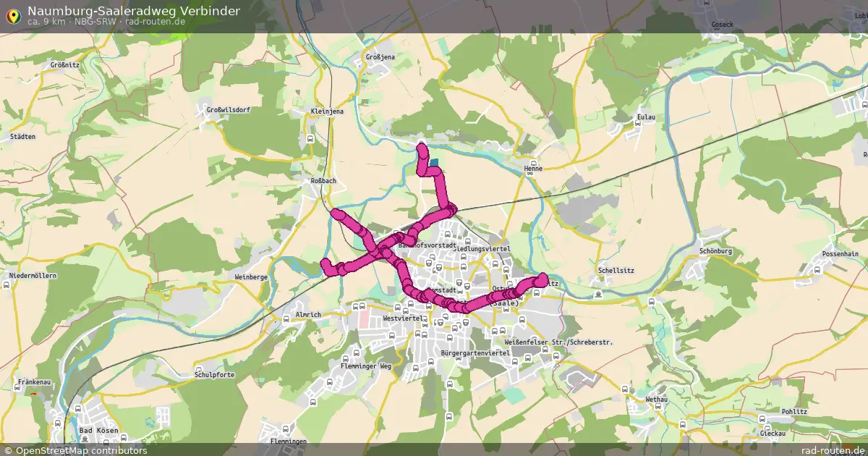The height and width of the screenshot is (456, 868).
Task: Click the red marker icon below Fränkenau
Action: (x=33, y=394)
